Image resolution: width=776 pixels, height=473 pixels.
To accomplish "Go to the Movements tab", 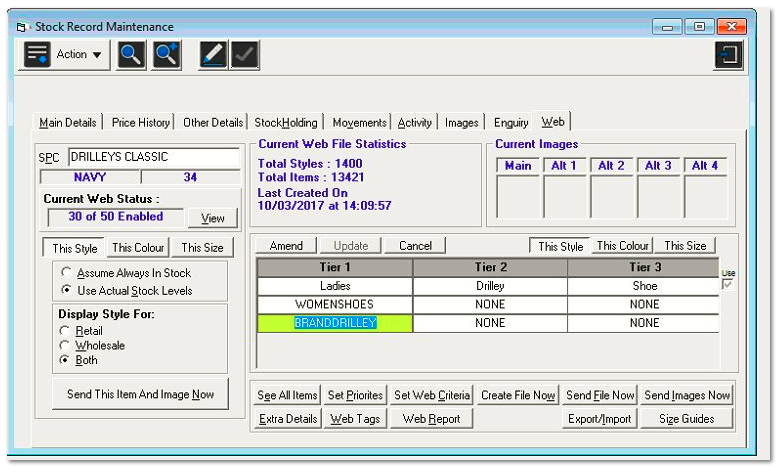I will 359,122.
